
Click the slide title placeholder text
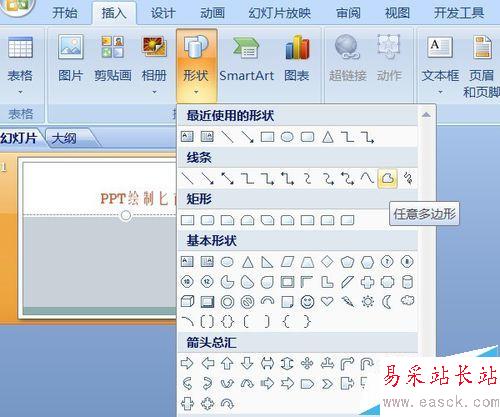click(138, 199)
